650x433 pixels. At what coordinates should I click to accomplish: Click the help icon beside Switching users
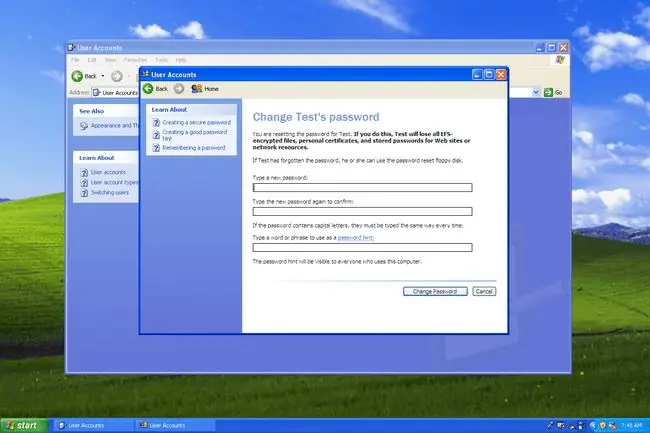[84, 193]
